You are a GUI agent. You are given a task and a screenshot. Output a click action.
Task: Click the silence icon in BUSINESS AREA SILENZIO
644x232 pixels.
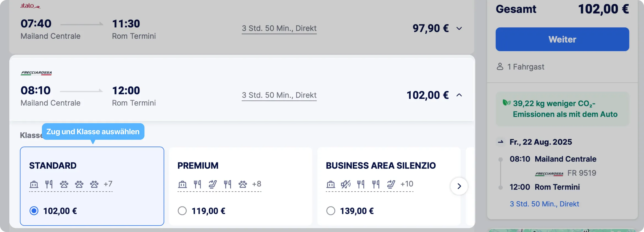click(x=346, y=184)
